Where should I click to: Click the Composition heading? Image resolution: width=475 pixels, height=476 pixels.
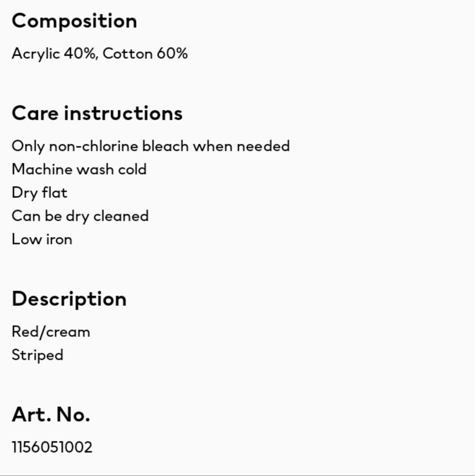[74, 21]
